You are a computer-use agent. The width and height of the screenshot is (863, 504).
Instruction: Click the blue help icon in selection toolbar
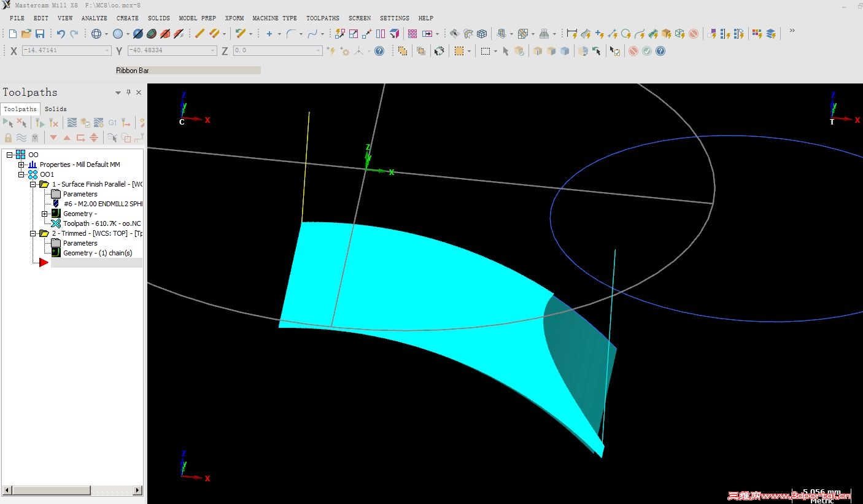(x=660, y=51)
